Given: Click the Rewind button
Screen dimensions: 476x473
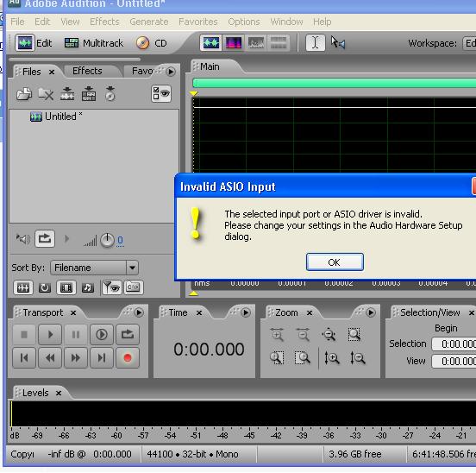Looking at the screenshot, I should pyautogui.click(x=50, y=358).
